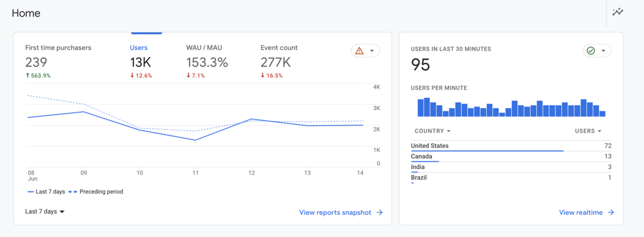Open the View realtime link
The width and height of the screenshot is (644, 237).
click(581, 212)
